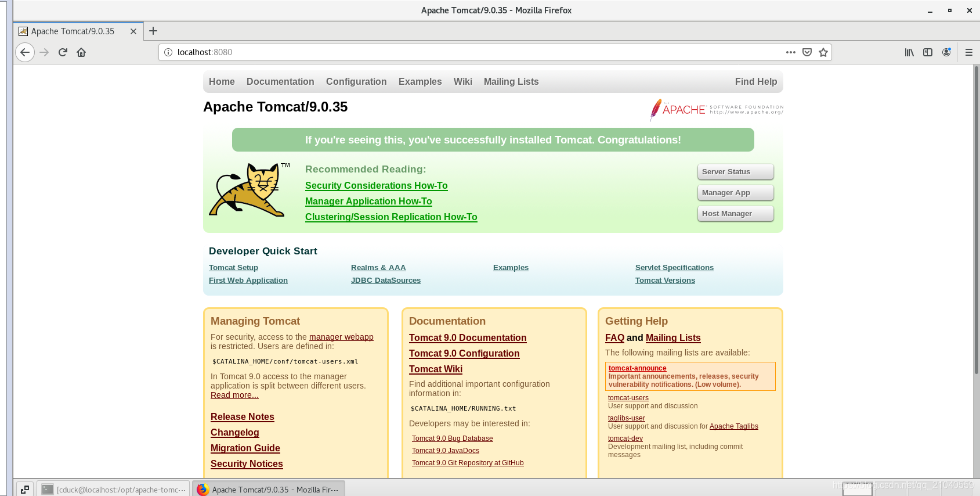Screen dimensions: 980x496
Task: Open the Firefox hamburger menu
Action: [x=968, y=52]
